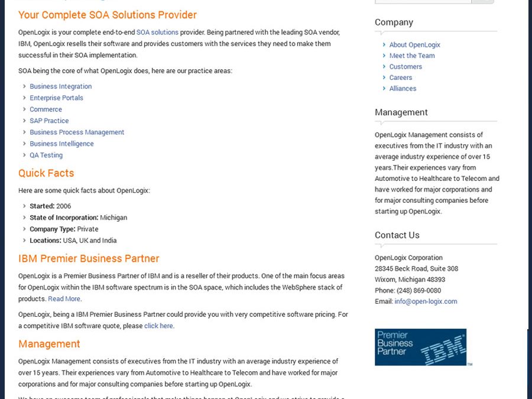This screenshot has width=532, height=399.
Task: Open the Alliances sidebar link
Action: (403, 88)
